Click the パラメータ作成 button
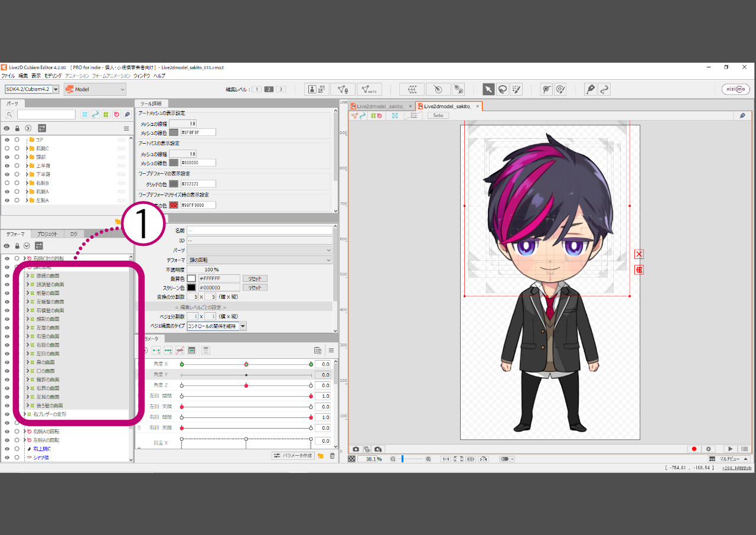 [x=293, y=456]
